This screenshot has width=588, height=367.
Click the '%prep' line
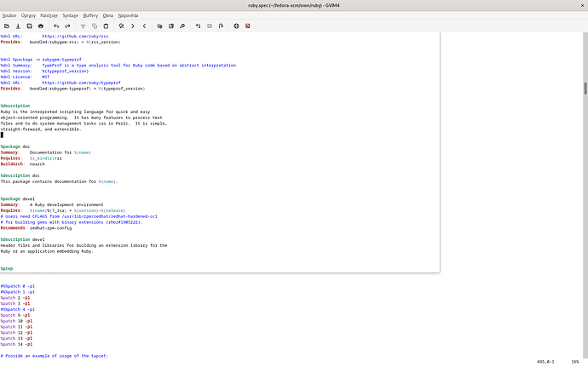pyautogui.click(x=7, y=269)
